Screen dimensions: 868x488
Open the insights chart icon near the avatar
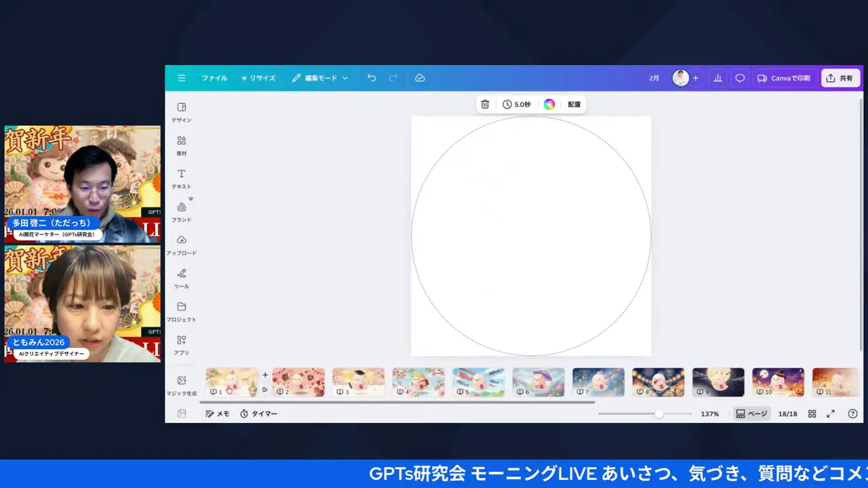(718, 78)
